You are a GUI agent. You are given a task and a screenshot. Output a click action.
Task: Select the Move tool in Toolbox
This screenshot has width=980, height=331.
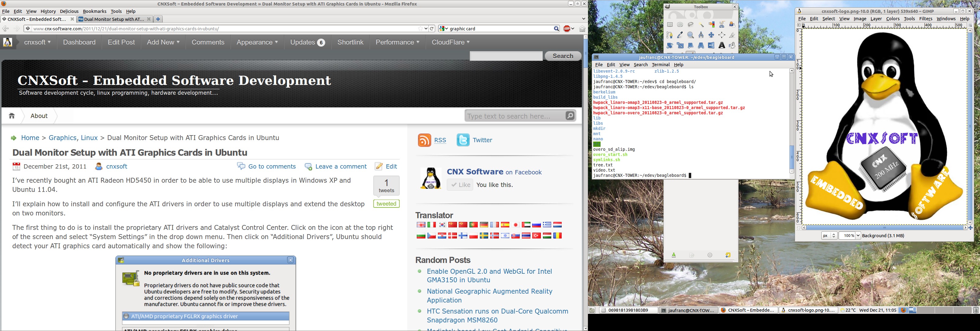(711, 35)
